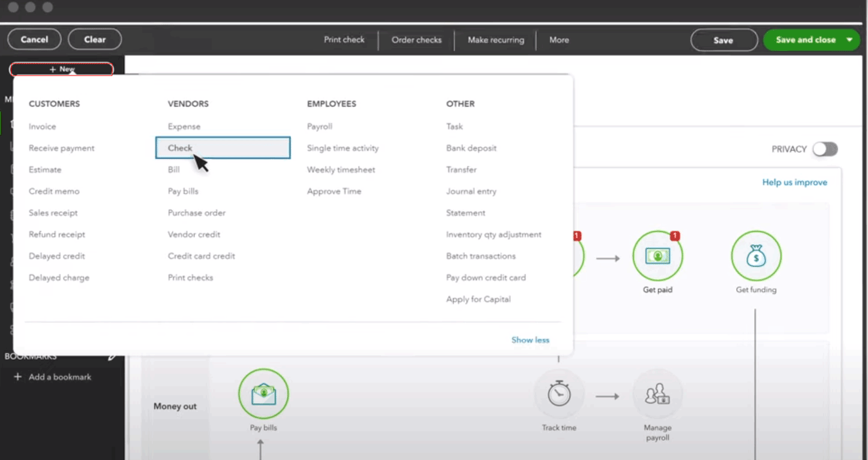Viewport: 868px width, 460px height.
Task: Click the Manage payroll people icon
Action: [x=657, y=393]
